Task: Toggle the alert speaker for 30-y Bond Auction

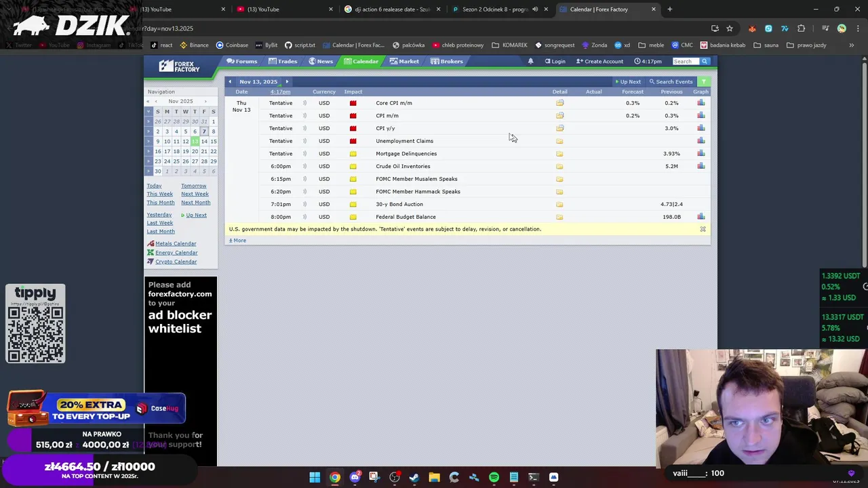Action: point(304,204)
